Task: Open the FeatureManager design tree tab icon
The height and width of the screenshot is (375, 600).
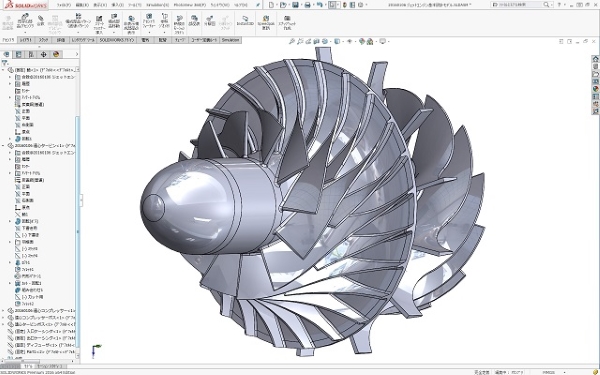Action: [7, 54]
